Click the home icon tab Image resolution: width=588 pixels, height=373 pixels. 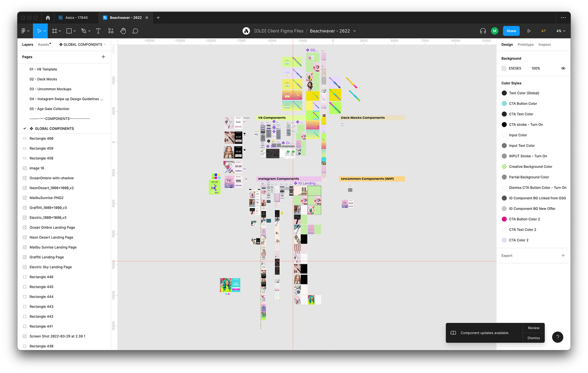(48, 18)
